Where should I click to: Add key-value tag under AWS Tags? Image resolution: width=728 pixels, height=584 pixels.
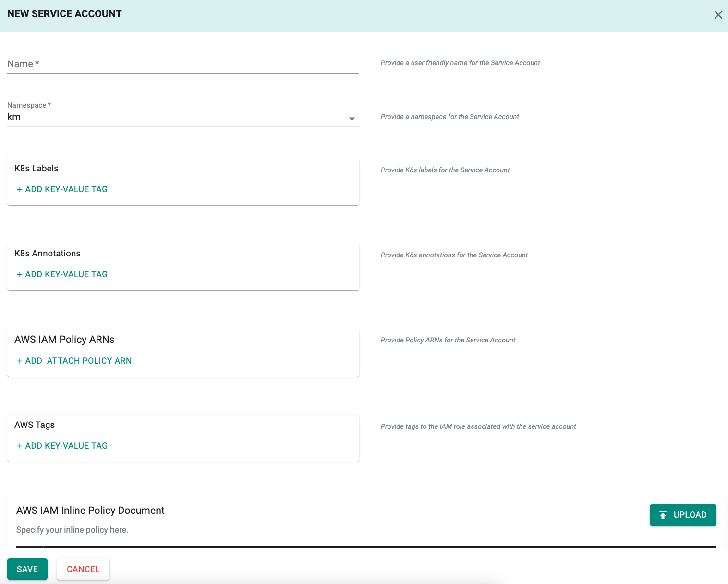tap(62, 446)
